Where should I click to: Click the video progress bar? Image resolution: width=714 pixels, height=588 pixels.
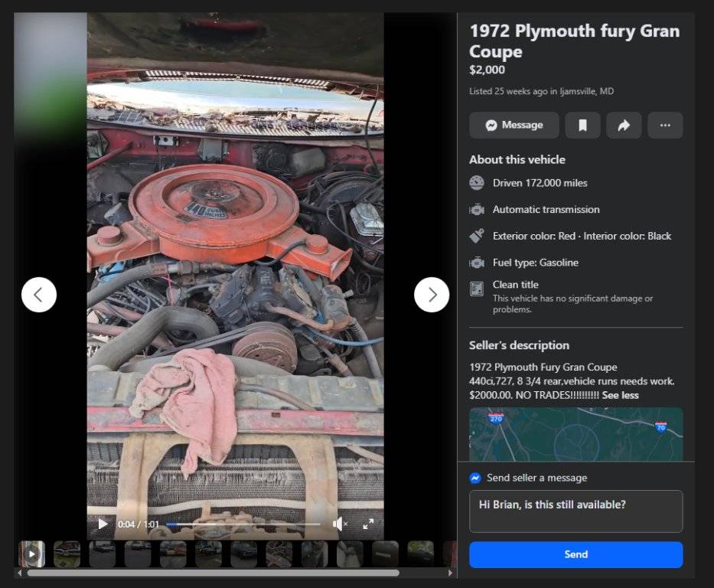click(243, 524)
